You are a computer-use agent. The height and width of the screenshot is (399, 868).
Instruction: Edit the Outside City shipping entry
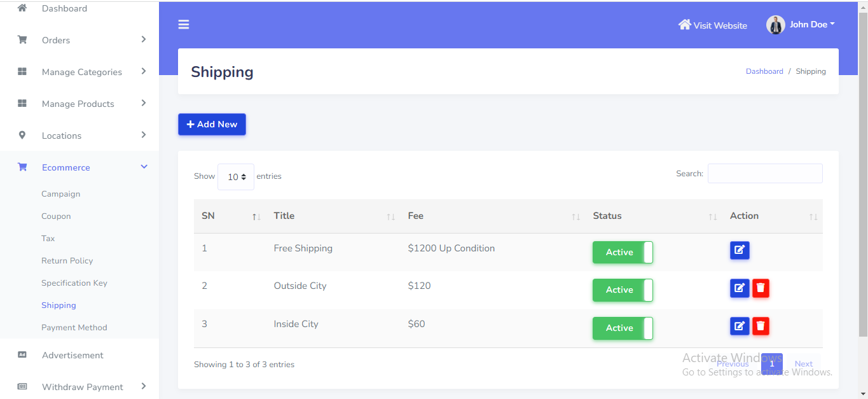coord(740,288)
